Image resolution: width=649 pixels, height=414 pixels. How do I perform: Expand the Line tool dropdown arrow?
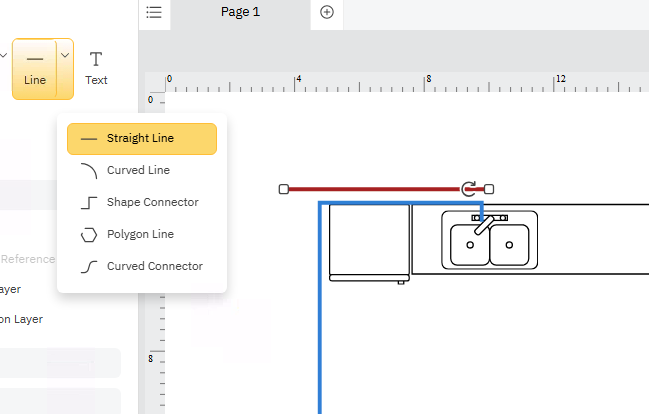[x=65, y=55]
